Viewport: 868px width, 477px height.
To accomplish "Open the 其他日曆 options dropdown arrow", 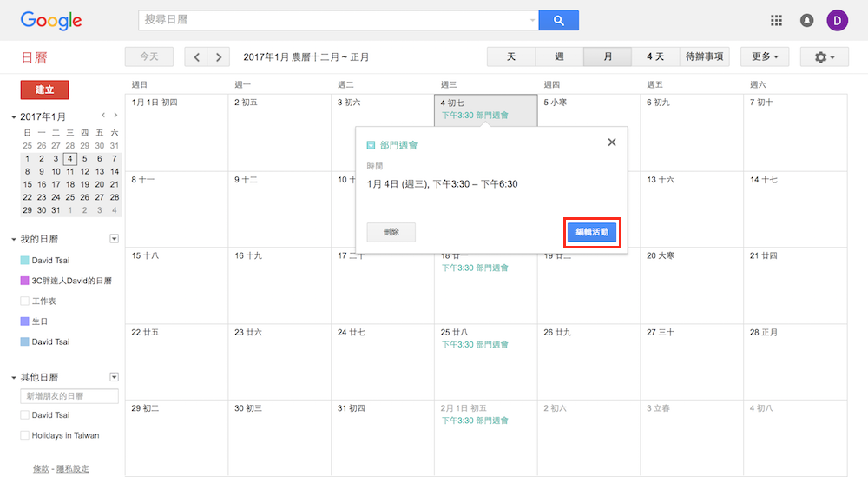I will click(x=114, y=377).
